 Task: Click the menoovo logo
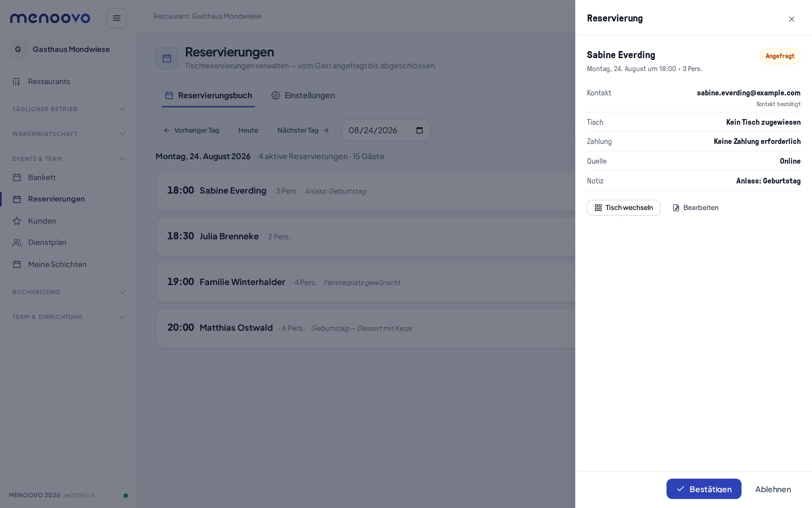pos(50,18)
